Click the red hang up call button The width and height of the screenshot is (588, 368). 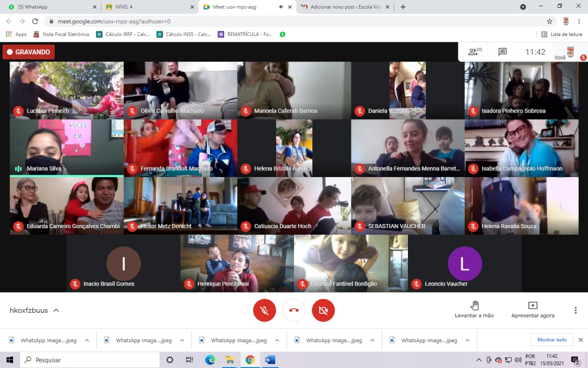(x=294, y=310)
